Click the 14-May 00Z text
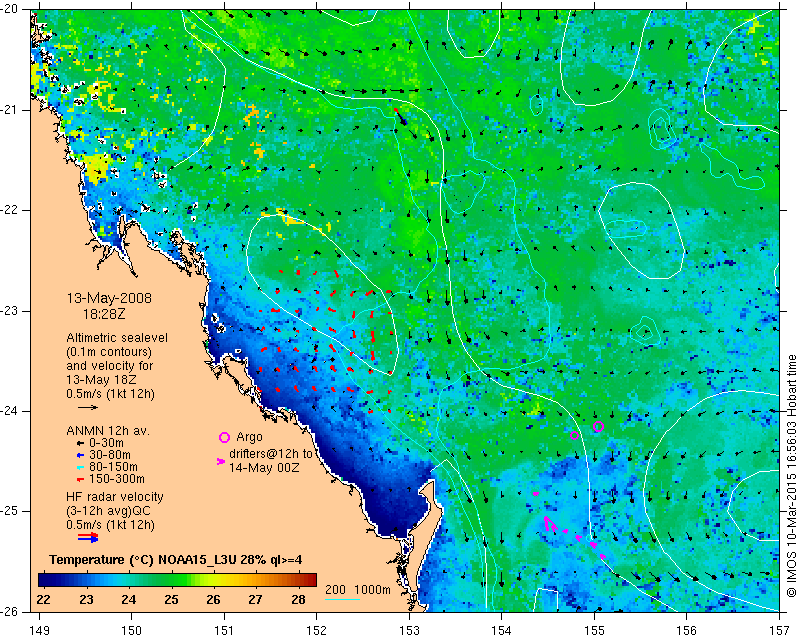 coord(264,467)
